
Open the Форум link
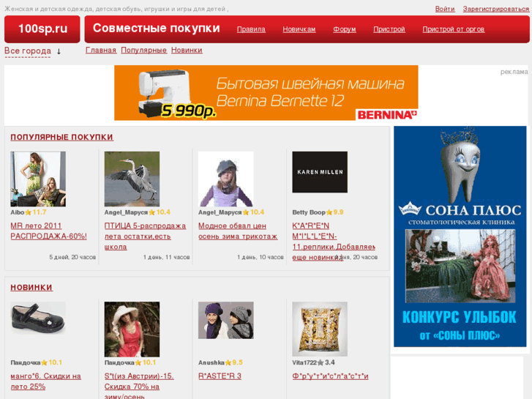point(345,29)
